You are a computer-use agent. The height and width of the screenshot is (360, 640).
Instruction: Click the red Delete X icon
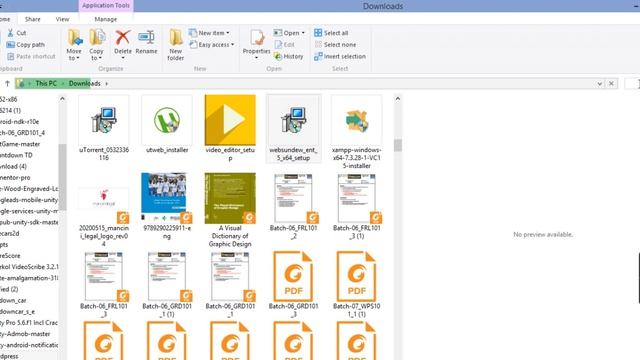point(122,37)
